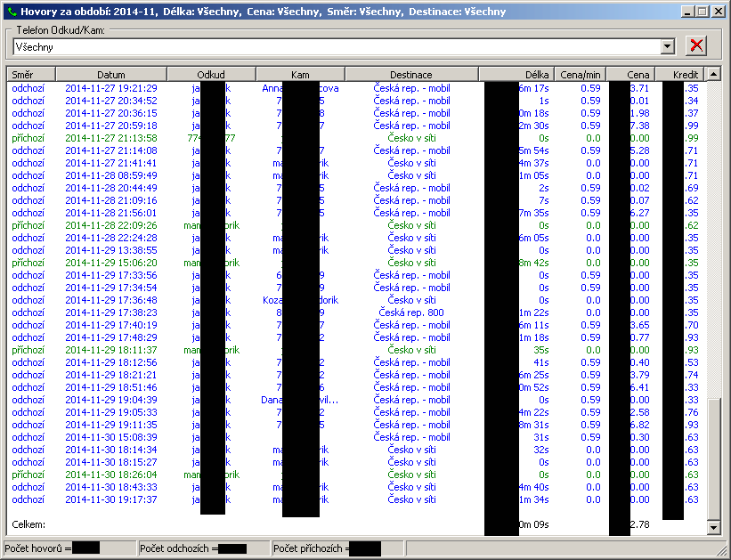Select the Česká rep. 800 call row
Image resolution: width=731 pixels, height=560 pixels.
(410, 312)
